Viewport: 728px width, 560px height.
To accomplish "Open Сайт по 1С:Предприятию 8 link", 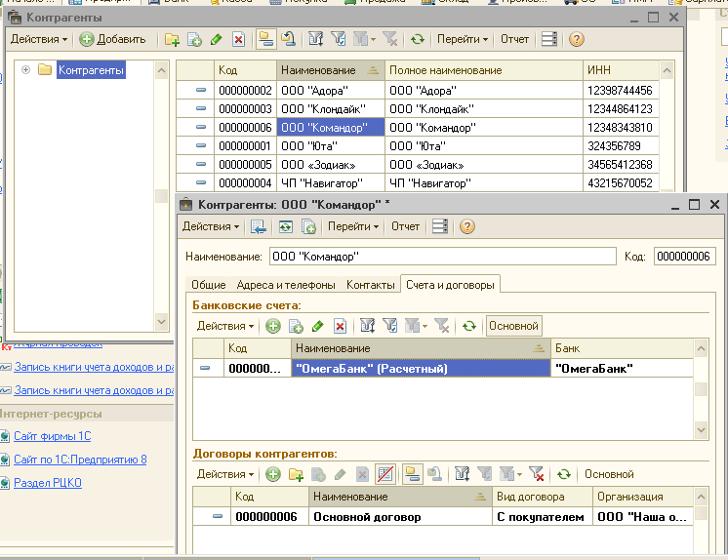I will [x=80, y=460].
